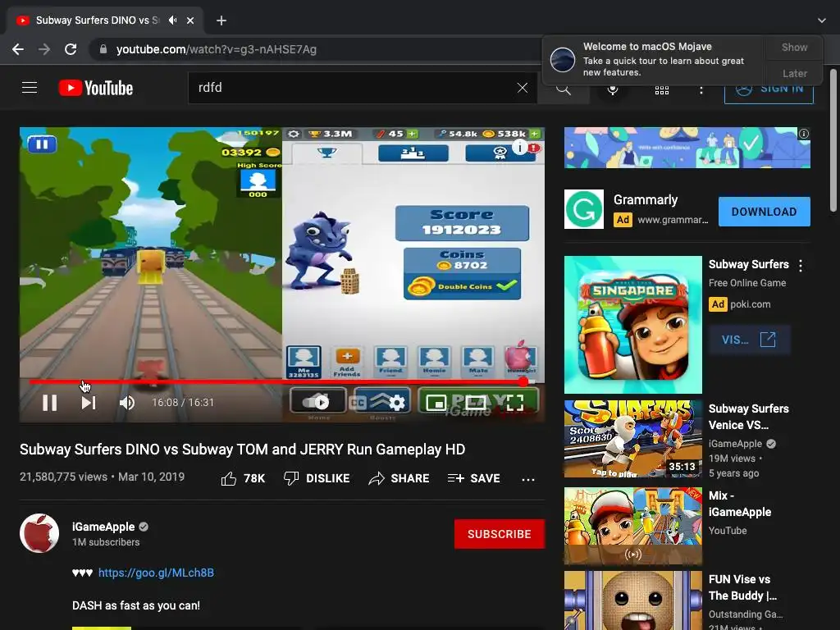Click the Subway Surfers Venice VS title

[748, 416]
